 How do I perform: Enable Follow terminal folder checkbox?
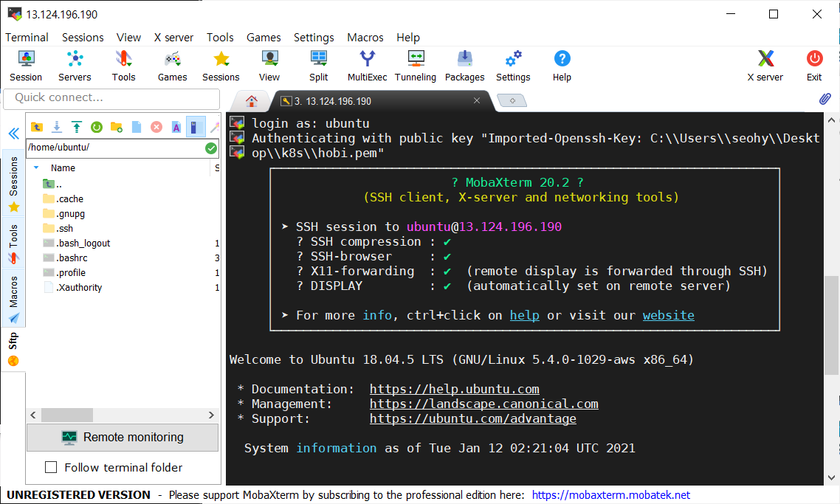51,467
